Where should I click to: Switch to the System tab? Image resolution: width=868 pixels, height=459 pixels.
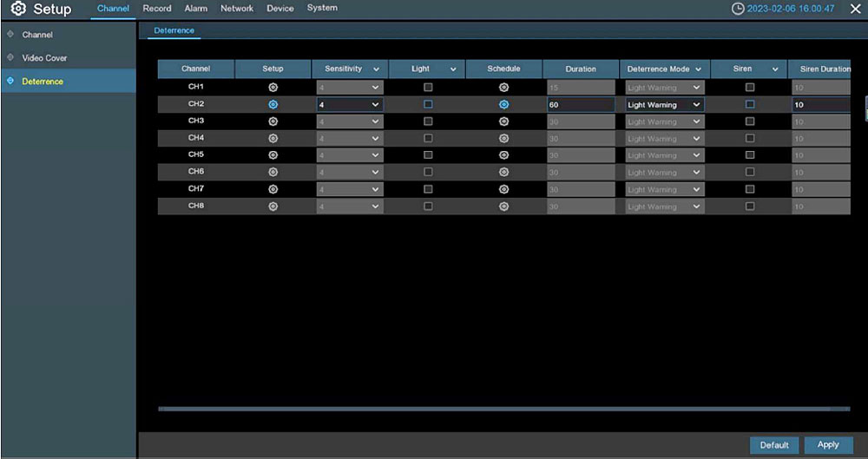point(322,9)
